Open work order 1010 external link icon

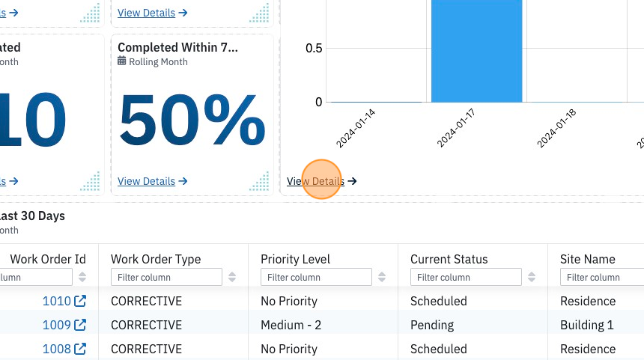pyautogui.click(x=80, y=301)
